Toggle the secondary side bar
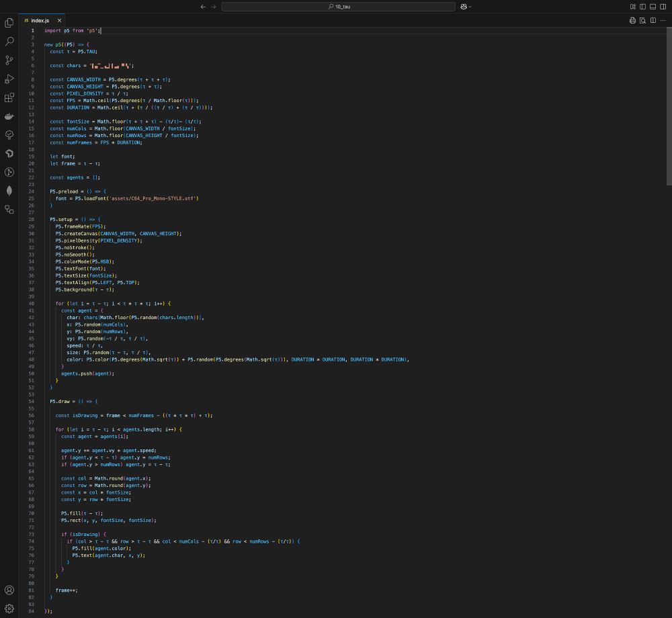 (x=663, y=7)
